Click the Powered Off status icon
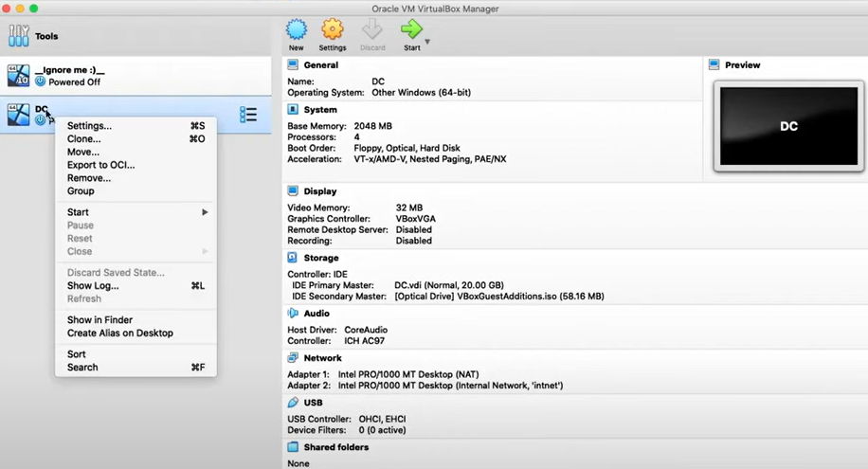The image size is (868, 469). (x=41, y=81)
